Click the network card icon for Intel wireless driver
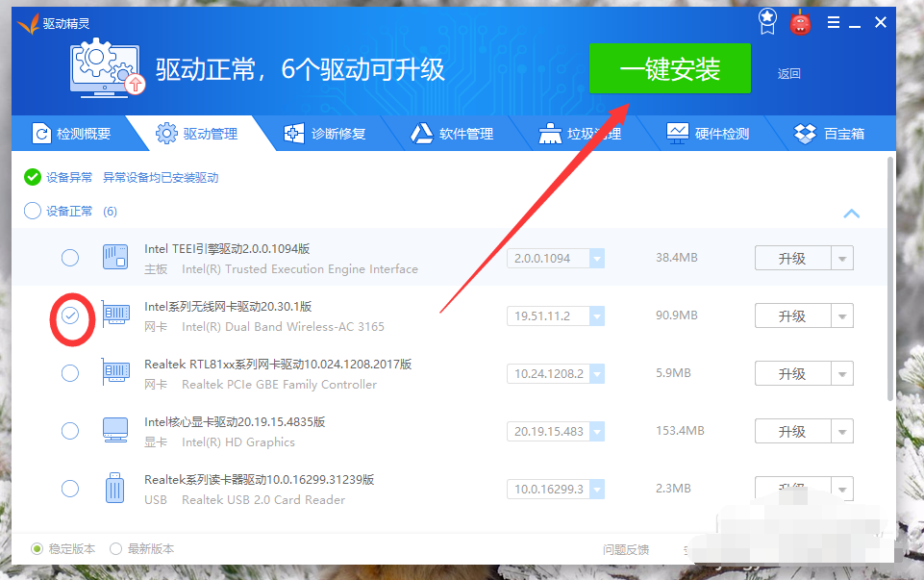 115,315
